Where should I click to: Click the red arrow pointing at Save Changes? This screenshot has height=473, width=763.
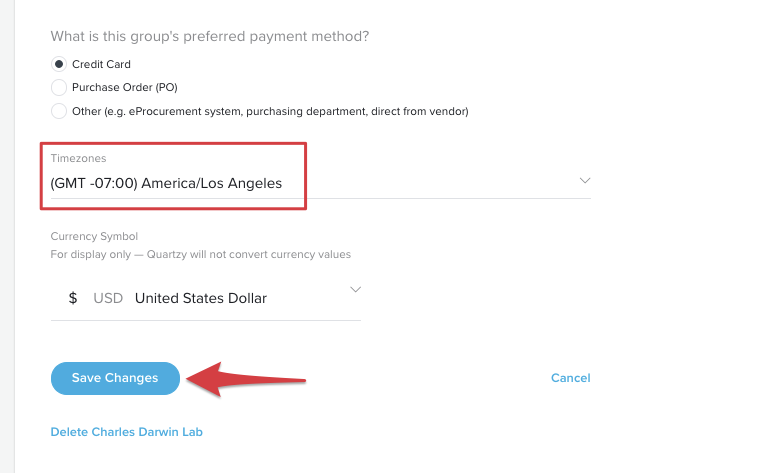tap(246, 379)
